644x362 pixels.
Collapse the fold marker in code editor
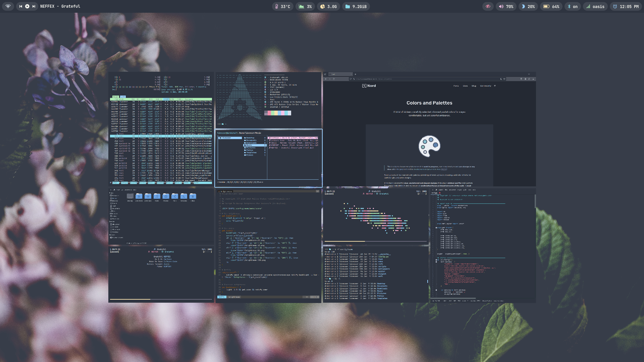[x=436, y=228]
